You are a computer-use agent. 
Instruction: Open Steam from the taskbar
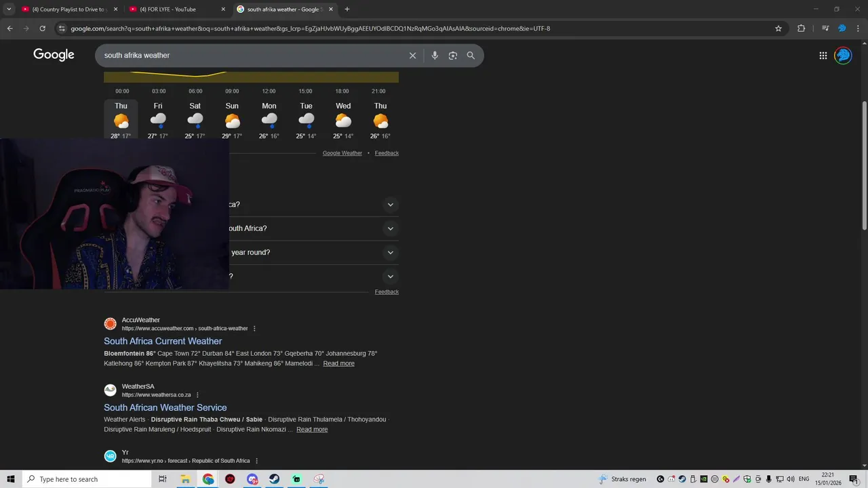[x=274, y=479]
